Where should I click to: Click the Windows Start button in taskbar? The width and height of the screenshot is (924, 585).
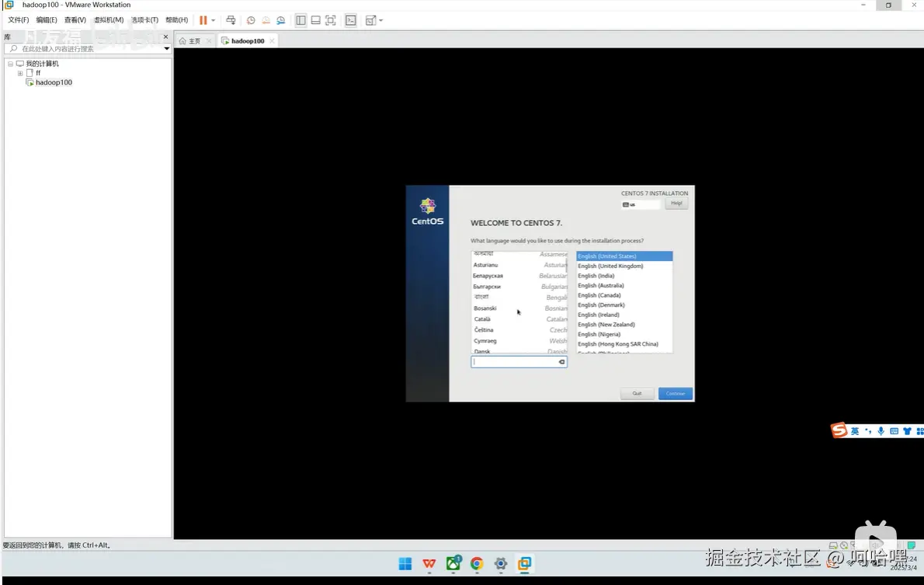pyautogui.click(x=405, y=564)
